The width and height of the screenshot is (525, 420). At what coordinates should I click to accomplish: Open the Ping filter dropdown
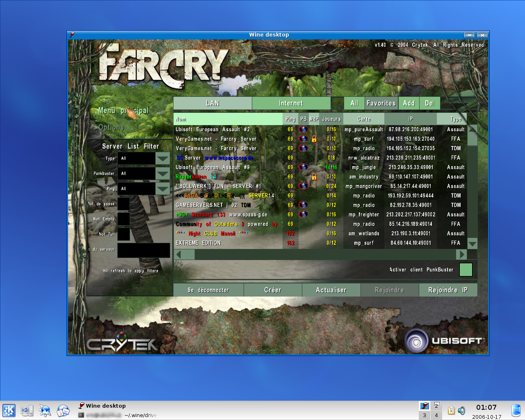point(163,189)
